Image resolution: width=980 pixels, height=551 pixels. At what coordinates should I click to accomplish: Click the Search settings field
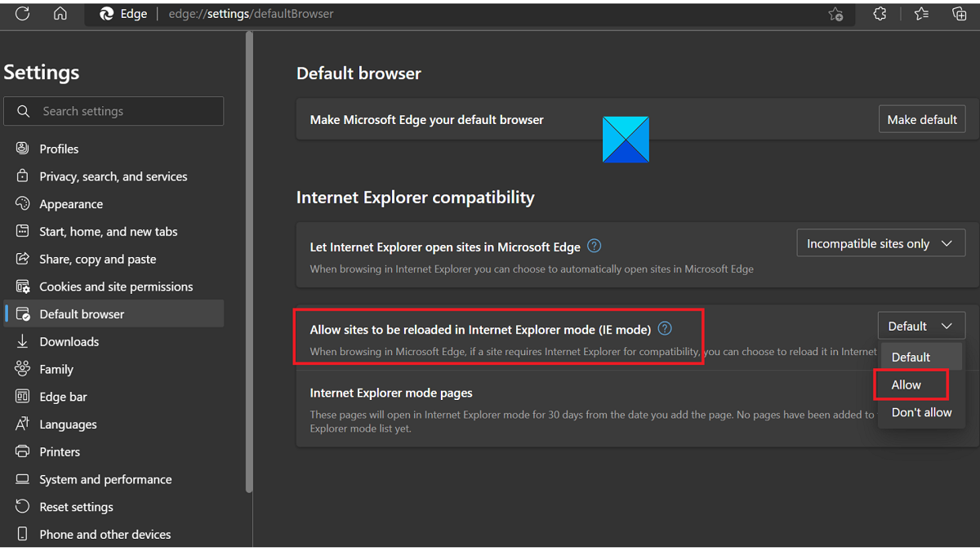pyautogui.click(x=114, y=111)
